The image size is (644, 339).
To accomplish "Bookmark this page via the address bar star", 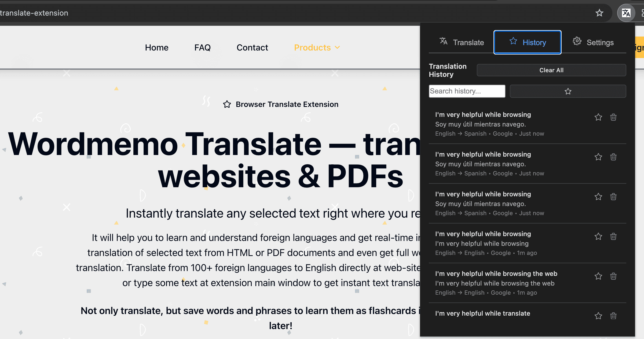I will click(x=599, y=13).
